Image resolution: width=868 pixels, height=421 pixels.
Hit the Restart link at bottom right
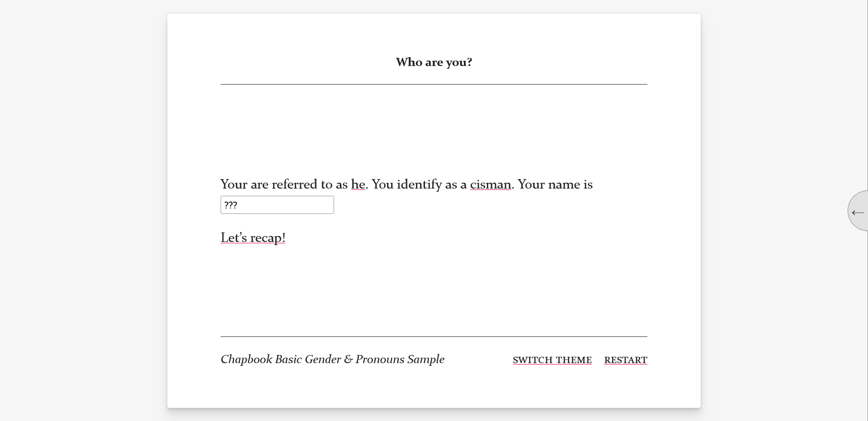625,360
